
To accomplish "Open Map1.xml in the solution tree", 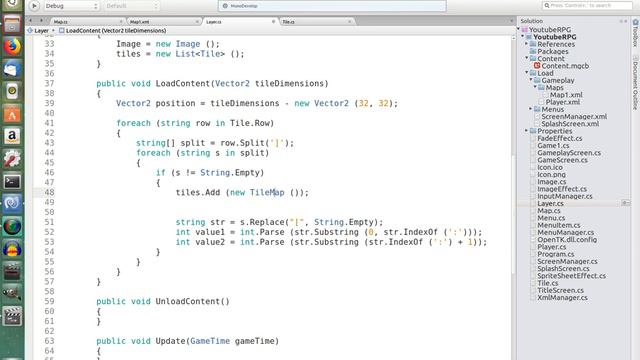I will tap(566, 95).
